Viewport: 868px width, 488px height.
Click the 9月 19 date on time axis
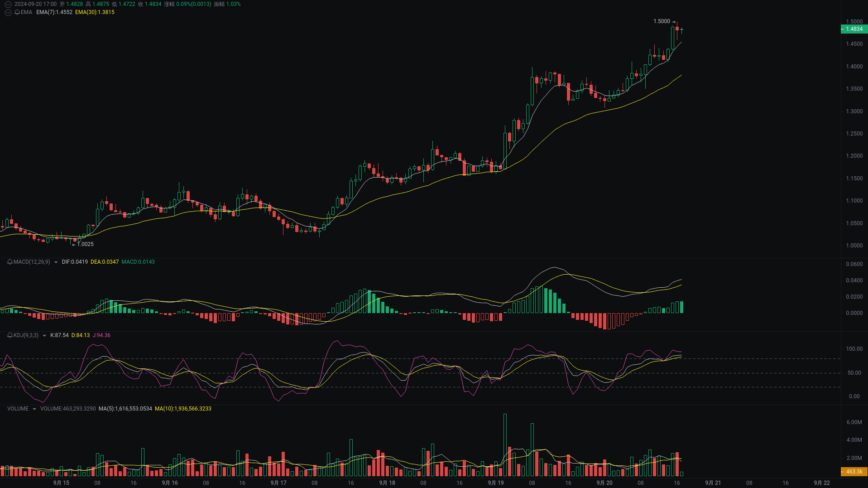click(495, 483)
